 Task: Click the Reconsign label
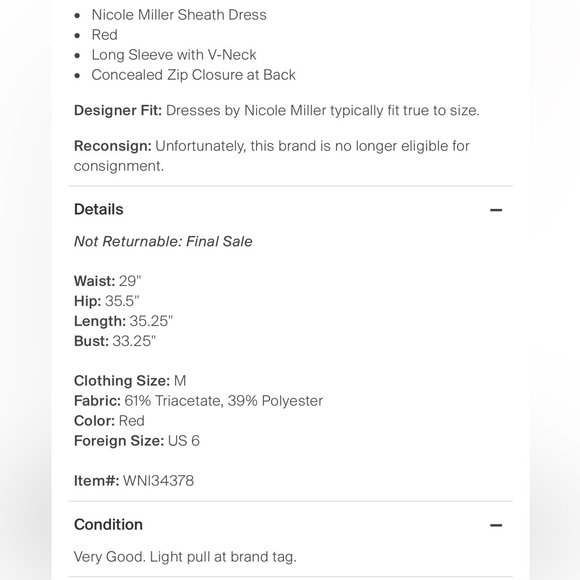pos(113,146)
